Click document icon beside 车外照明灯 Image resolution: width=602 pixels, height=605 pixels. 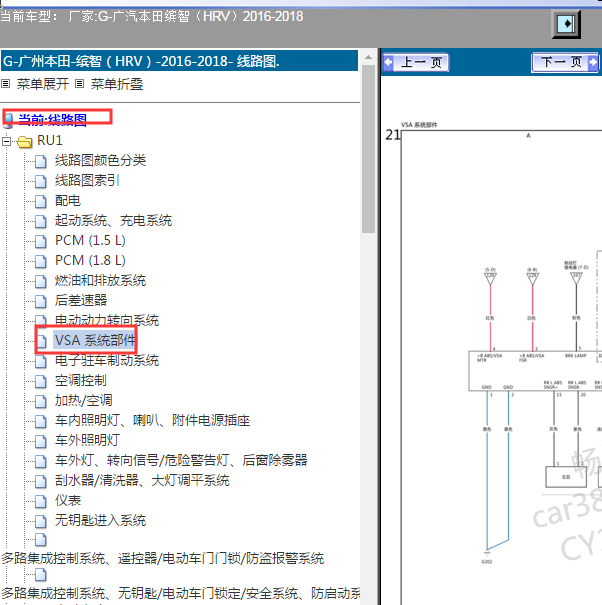[41, 441]
